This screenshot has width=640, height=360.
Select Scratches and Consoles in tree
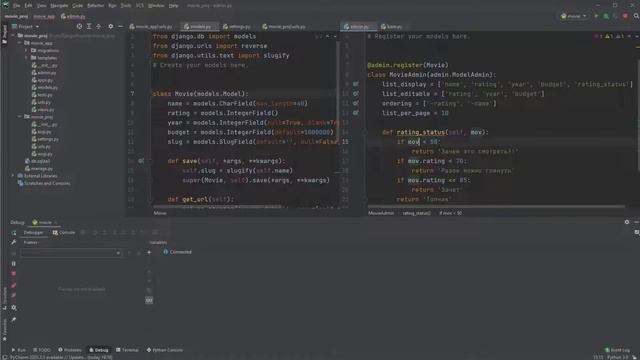point(44,183)
